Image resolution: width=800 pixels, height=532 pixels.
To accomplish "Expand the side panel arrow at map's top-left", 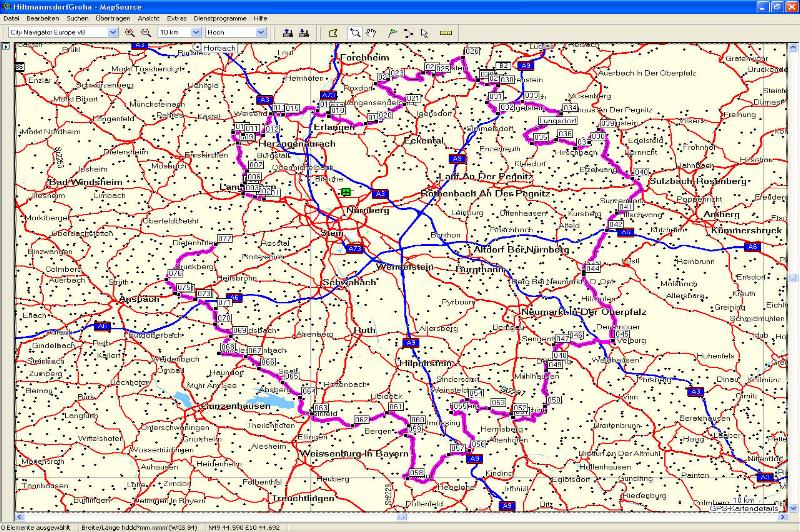I will pos(7,47).
